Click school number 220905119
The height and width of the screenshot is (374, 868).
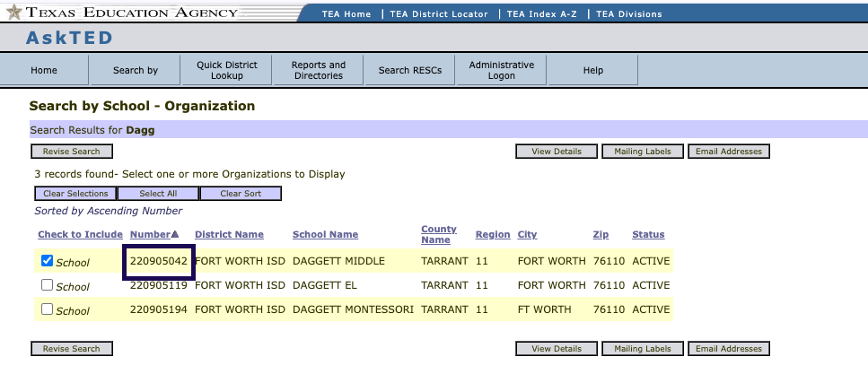click(159, 285)
